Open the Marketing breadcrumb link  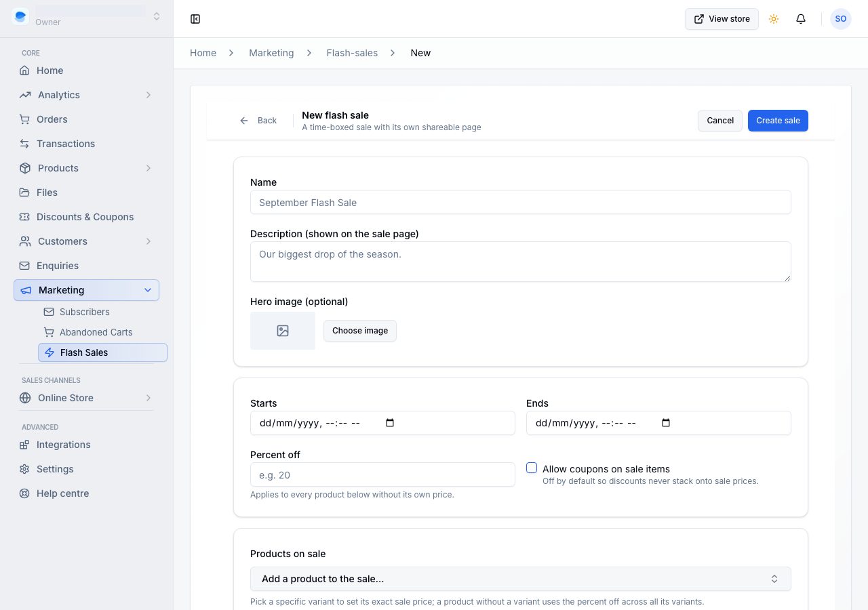[271, 53]
